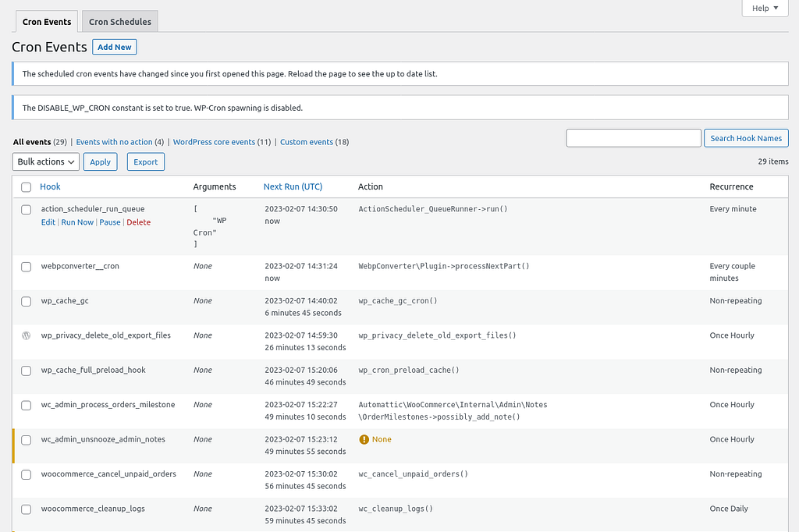Screen dimensions: 799x532
Task: Sort by Next Run (UTC) column header
Action: (293, 186)
